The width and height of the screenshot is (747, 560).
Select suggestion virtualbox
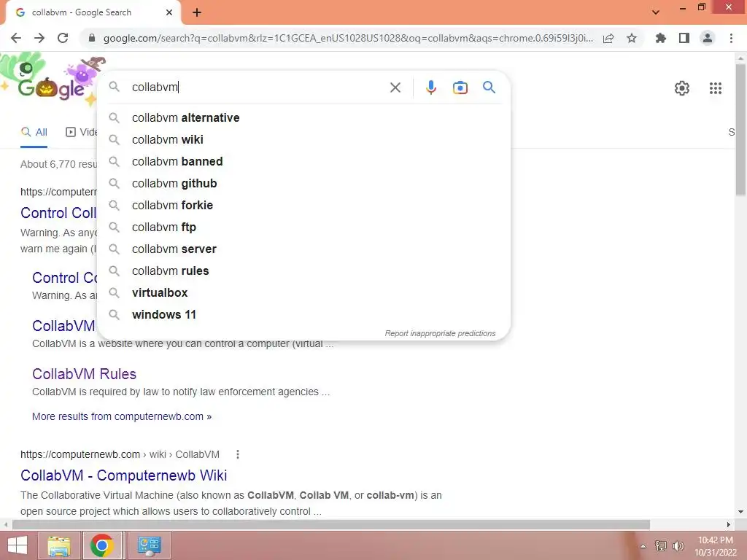[304, 293]
